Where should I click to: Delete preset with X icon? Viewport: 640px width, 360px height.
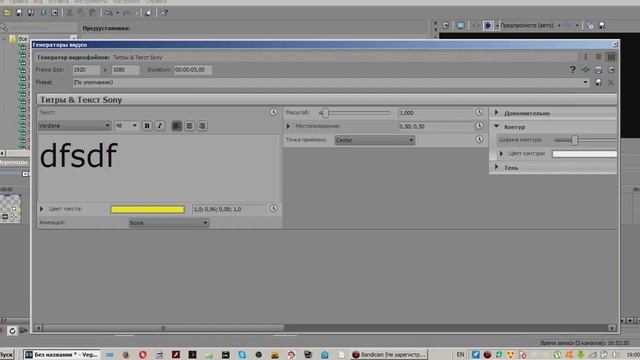pos(611,82)
